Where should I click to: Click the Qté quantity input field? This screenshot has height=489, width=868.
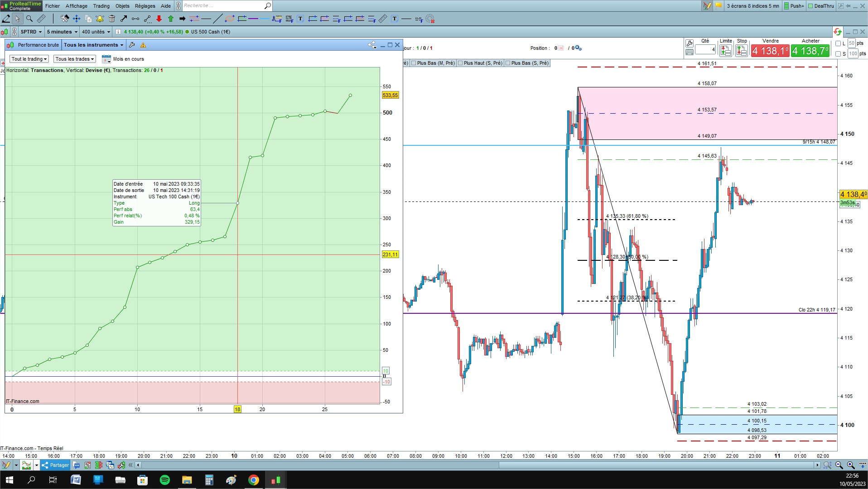tap(705, 50)
